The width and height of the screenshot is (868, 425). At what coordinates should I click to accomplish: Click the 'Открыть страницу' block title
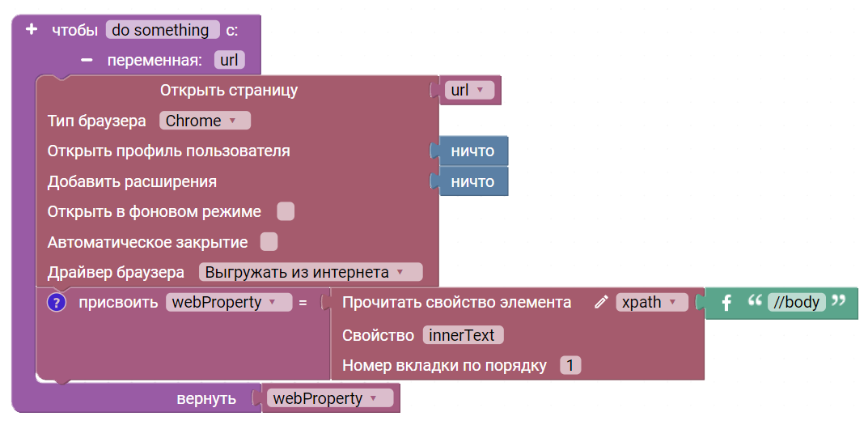(x=229, y=91)
